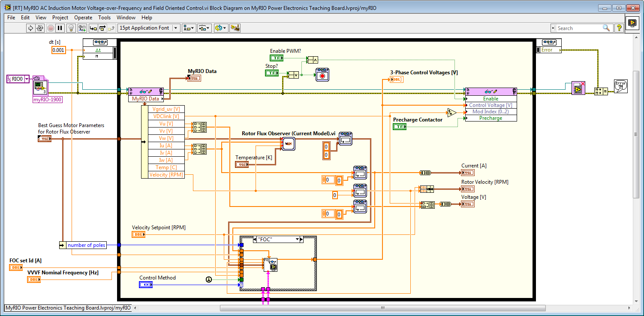Open the Window menu

coord(126,18)
